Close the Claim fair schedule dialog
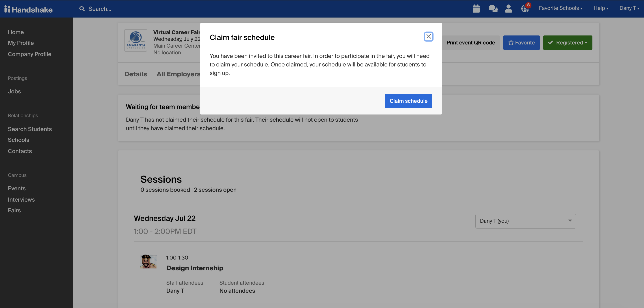This screenshot has height=308, width=644. [x=429, y=37]
